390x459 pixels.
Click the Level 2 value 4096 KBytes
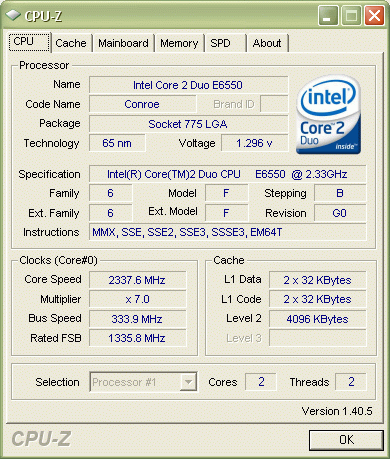[318, 319]
